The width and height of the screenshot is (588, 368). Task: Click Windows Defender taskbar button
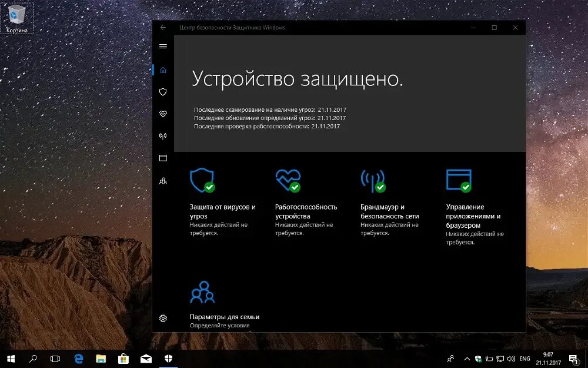click(x=168, y=359)
